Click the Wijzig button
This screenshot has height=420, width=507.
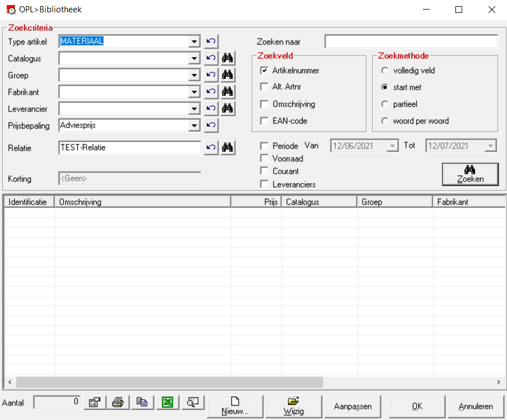click(x=294, y=407)
